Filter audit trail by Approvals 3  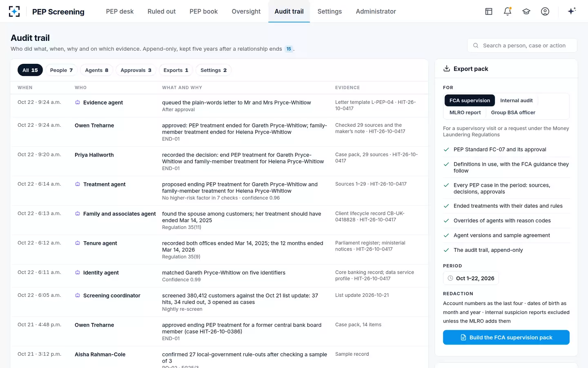136,70
